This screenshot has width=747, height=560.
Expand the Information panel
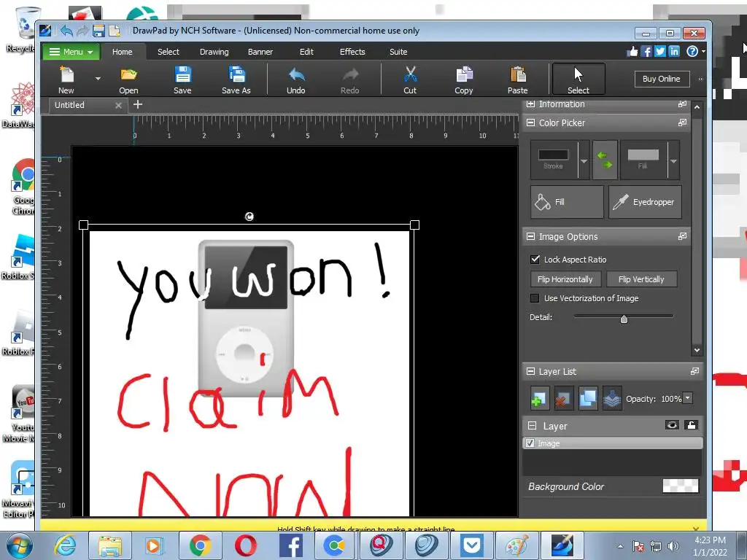point(531,104)
